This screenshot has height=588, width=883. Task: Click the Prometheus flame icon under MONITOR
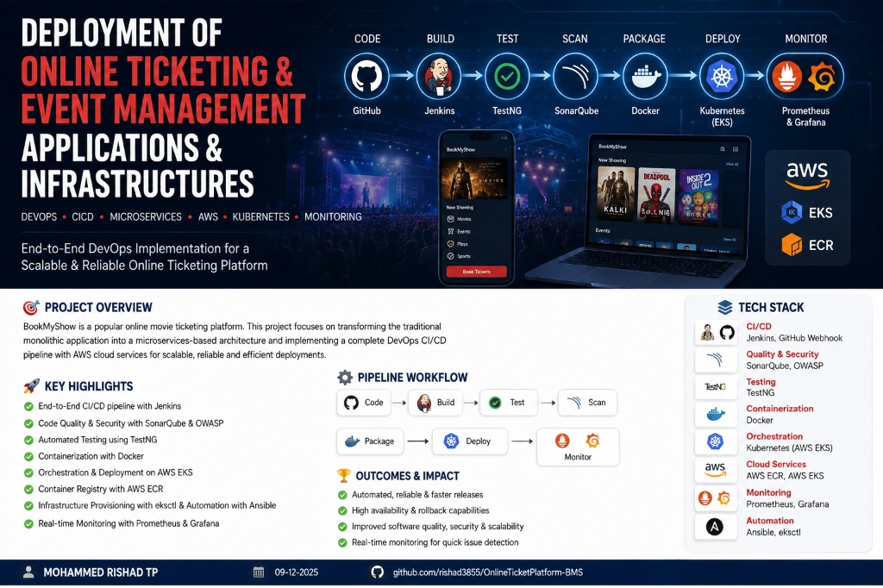point(786,77)
